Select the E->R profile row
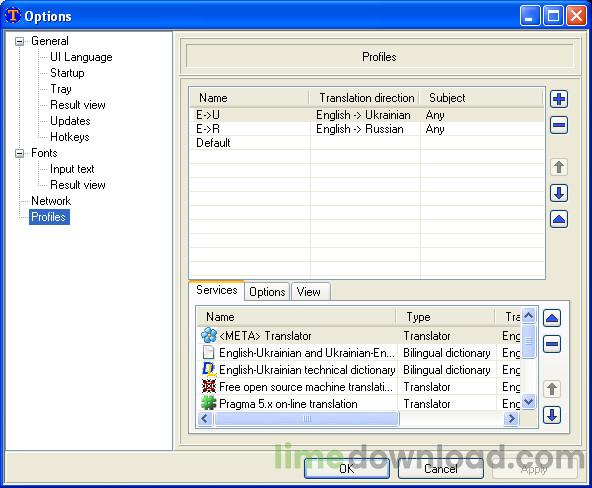Image resolution: width=592 pixels, height=488 pixels. click(367, 129)
